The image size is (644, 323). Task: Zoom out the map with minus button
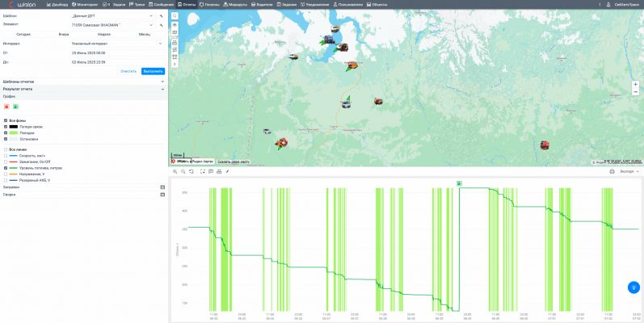636,92
